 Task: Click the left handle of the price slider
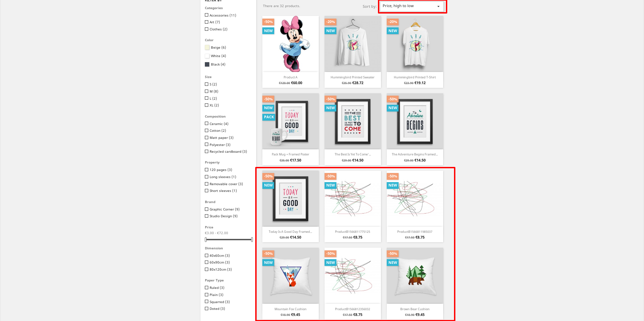point(206,240)
